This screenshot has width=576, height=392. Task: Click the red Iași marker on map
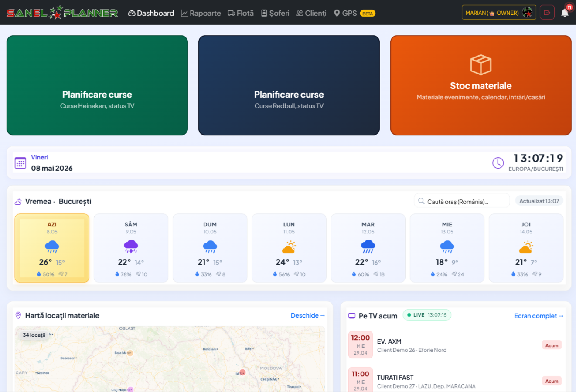[x=242, y=372]
